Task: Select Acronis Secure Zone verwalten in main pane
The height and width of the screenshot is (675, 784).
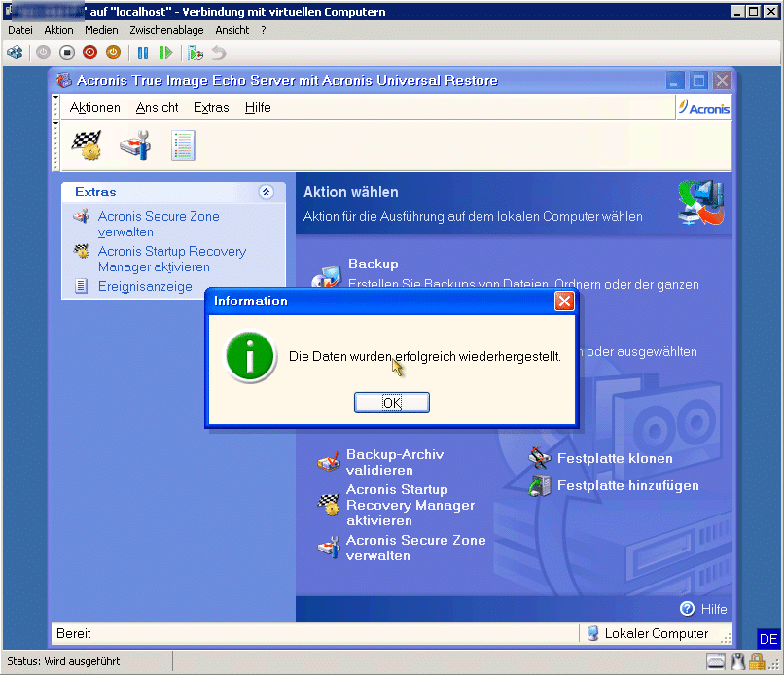Action: click(415, 548)
